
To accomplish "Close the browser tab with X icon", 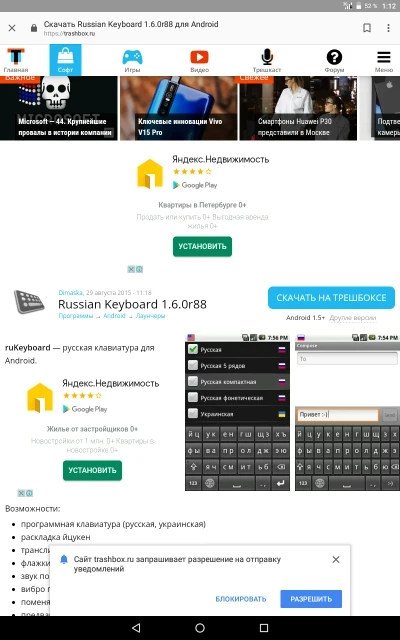I will pos(12,28).
